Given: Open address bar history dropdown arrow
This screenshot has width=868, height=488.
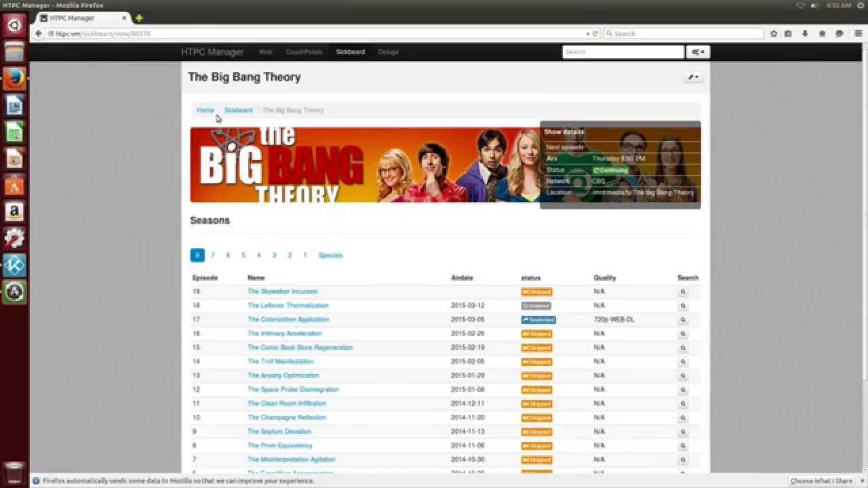Looking at the screenshot, I should pyautogui.click(x=588, y=33).
